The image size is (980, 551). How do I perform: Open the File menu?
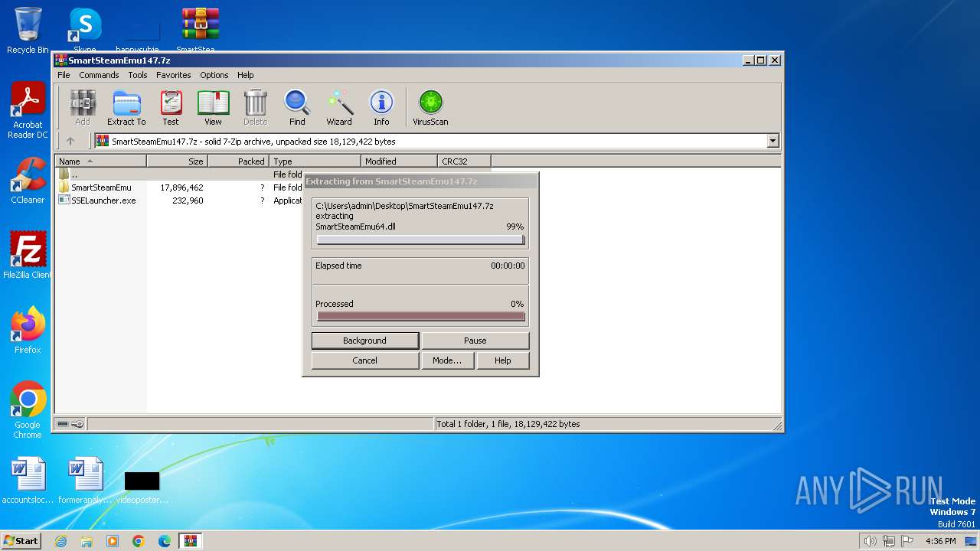tap(64, 75)
